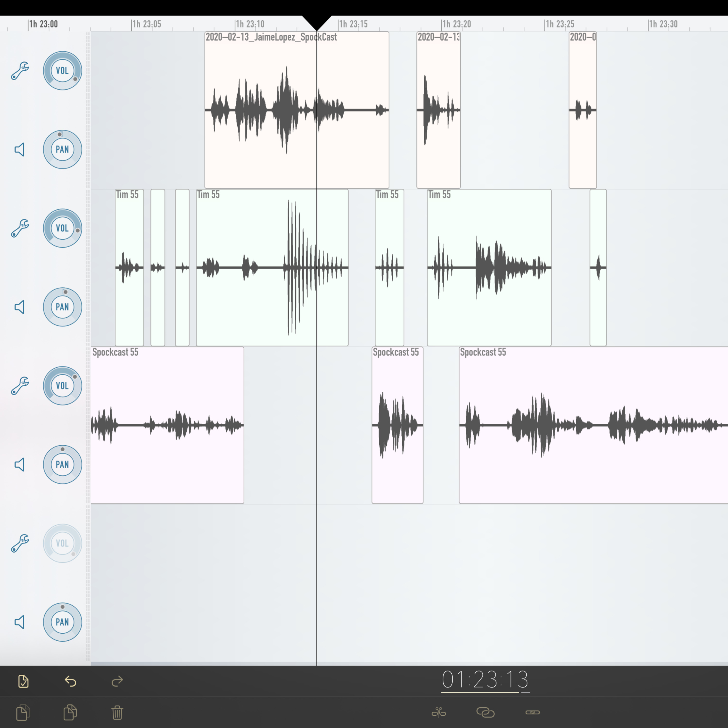Select PAN knob of empty fourth track
The image size is (728, 728).
63,622
